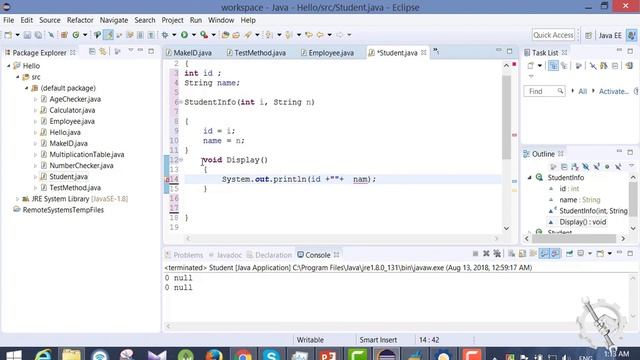Click editor vertical scrollbar thumb
The height and width of the screenshot is (360, 640).
(506, 117)
